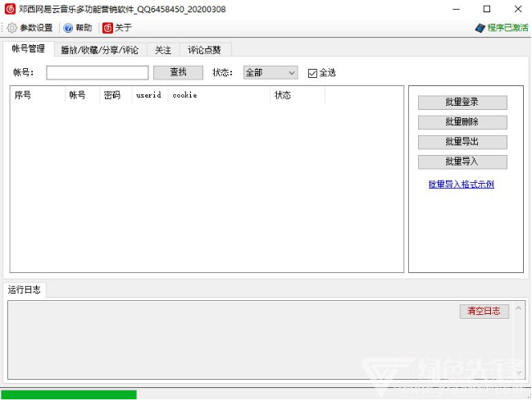Expand the 状态 dropdown showing 全部
This screenshot has width=532, height=401.
[x=271, y=73]
